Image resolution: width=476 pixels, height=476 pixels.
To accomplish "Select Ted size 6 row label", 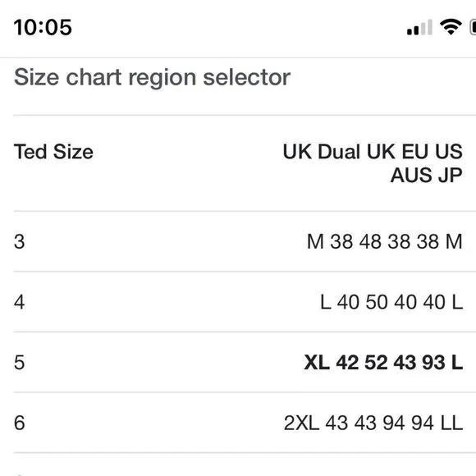I will [19, 423].
